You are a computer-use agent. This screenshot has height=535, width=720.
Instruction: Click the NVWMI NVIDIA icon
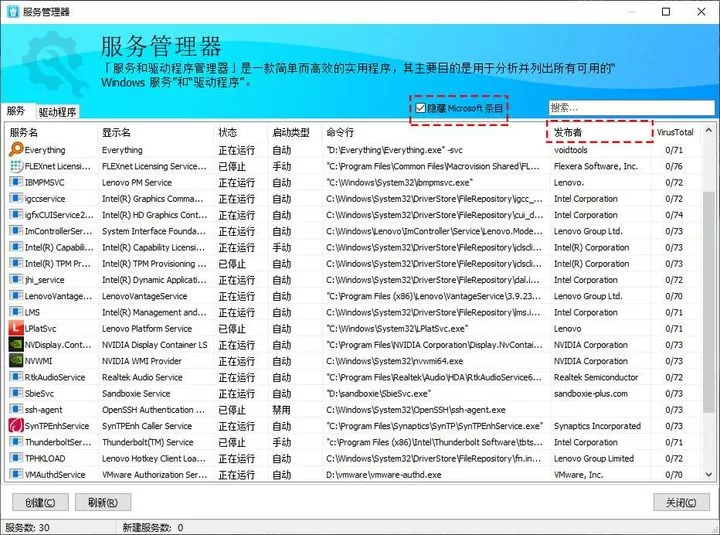(x=16, y=360)
